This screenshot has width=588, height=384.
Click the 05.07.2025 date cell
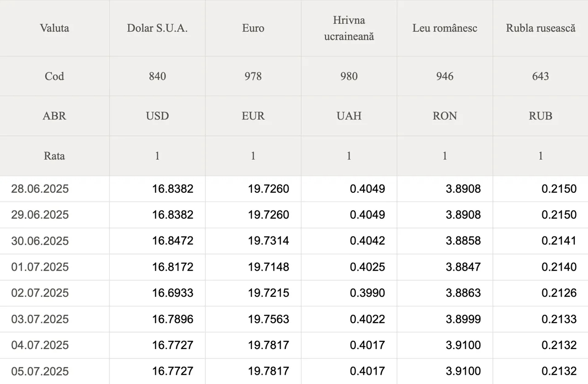pyautogui.click(x=40, y=371)
